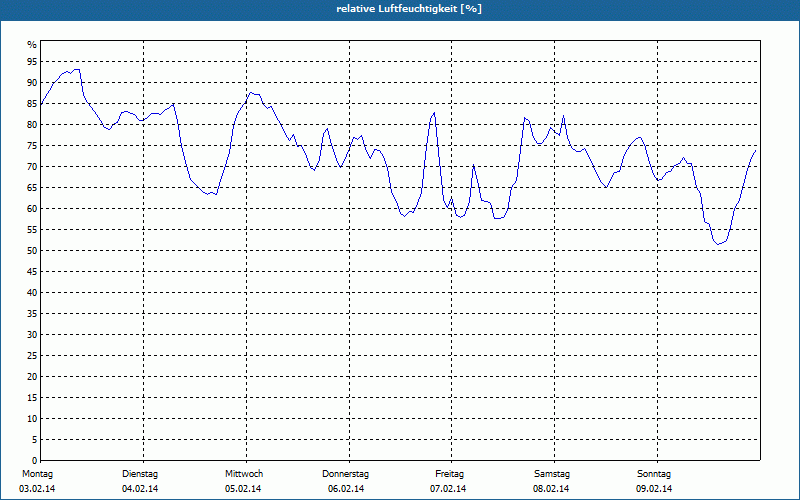Screen dimensions: 800x500
Task: Click the '%' unit label on axis
Action: pyautogui.click(x=32, y=45)
